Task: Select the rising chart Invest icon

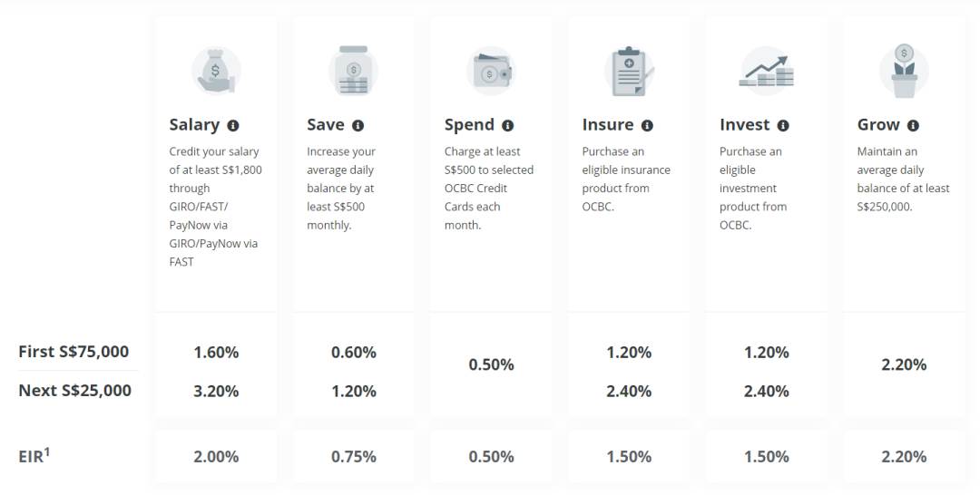Action: [766, 71]
